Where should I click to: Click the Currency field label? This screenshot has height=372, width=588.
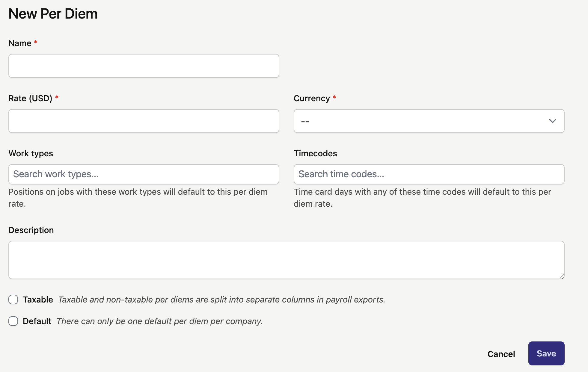(311, 98)
